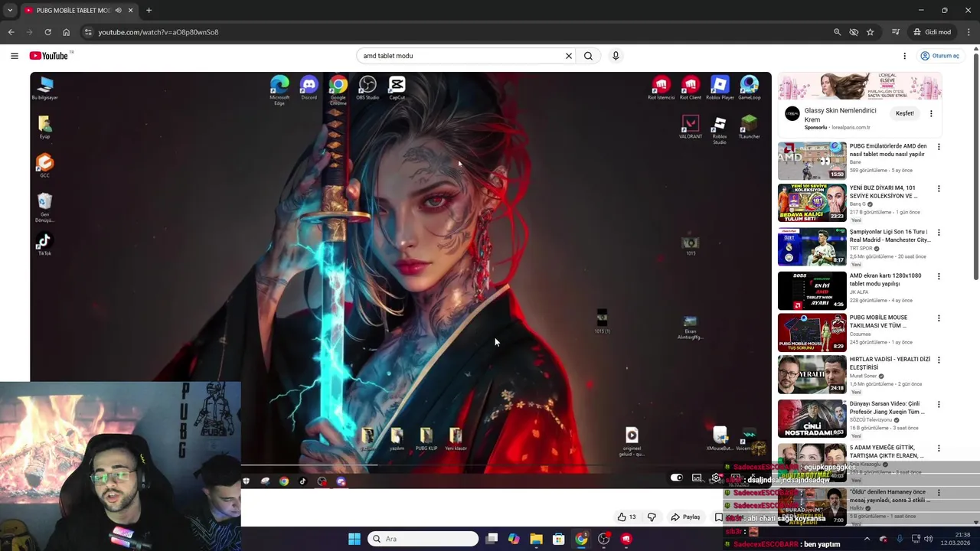Viewport: 980px width, 551px height.
Task: Play 'AMD ekran kartı 1280x1080' thumbnail
Action: coord(812,291)
